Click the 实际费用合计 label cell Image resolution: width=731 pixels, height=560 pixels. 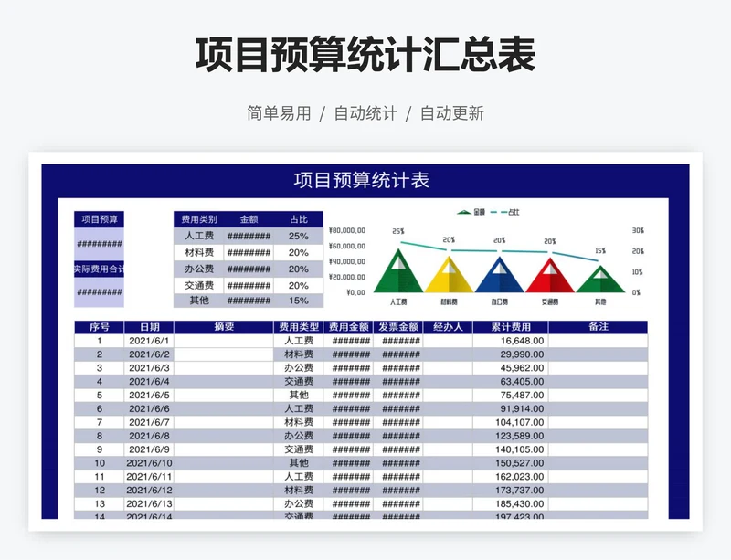[x=99, y=269]
